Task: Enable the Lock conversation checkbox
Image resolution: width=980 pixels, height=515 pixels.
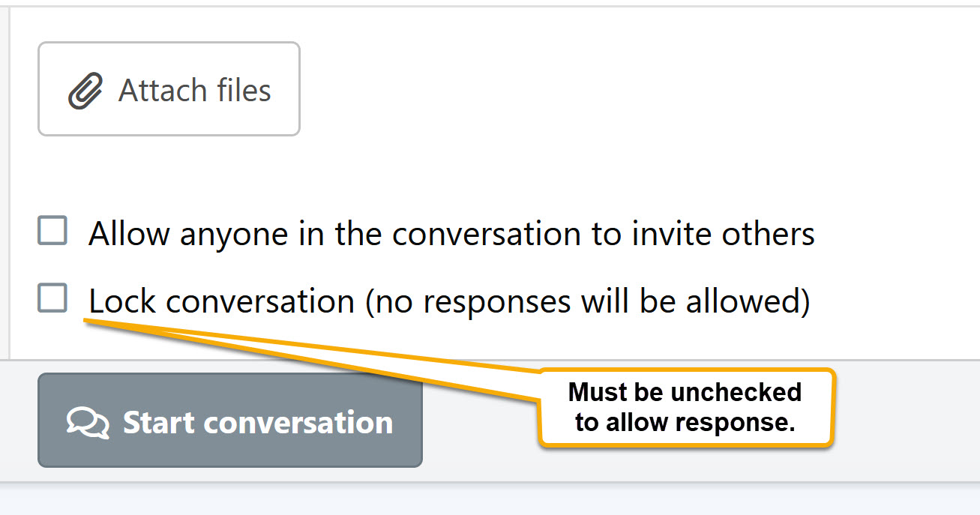Action: 52,298
